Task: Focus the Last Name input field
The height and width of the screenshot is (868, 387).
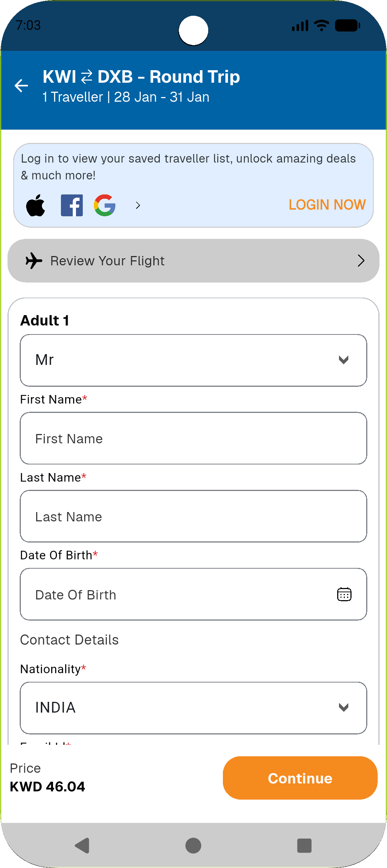Action: tap(193, 516)
